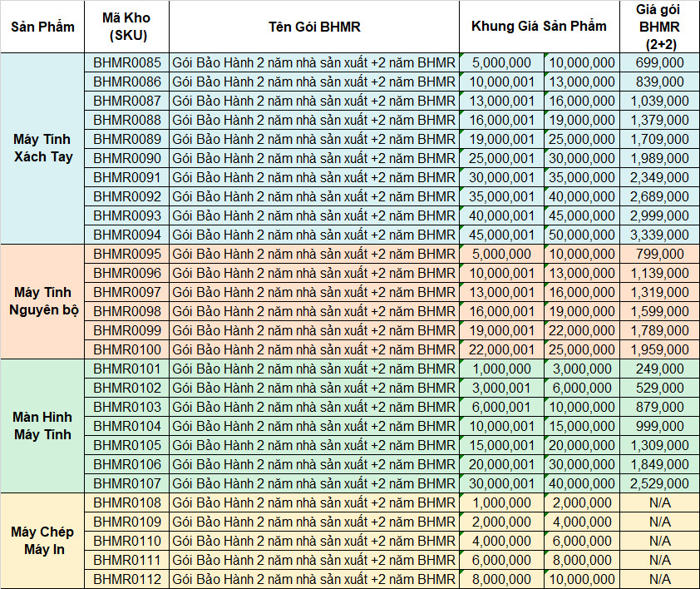The image size is (700, 589).
Task: Select SKU cell BHMR0087
Action: coord(127,101)
